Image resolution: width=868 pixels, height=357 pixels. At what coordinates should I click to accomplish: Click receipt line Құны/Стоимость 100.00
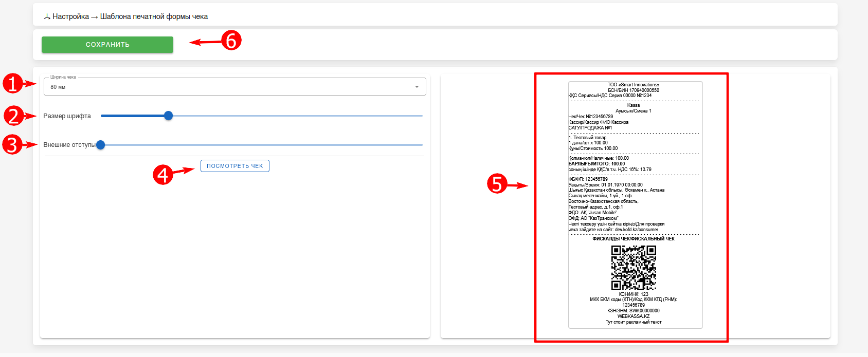coord(593,148)
